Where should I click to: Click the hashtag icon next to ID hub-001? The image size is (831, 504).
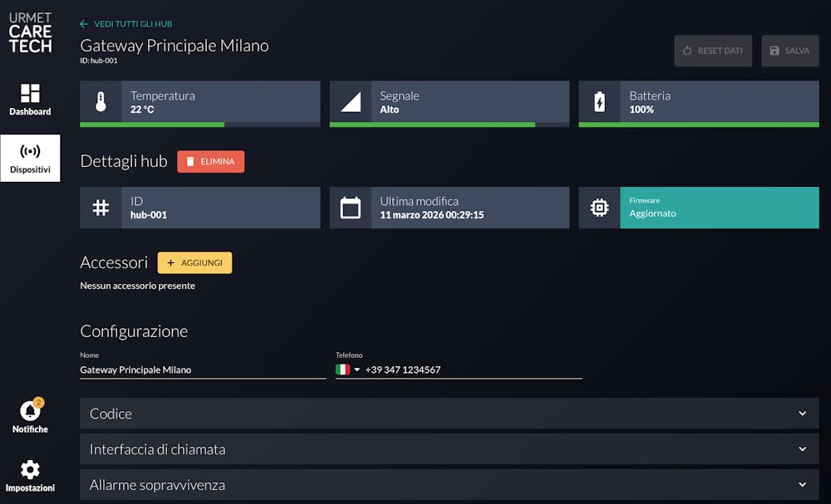[x=101, y=208]
